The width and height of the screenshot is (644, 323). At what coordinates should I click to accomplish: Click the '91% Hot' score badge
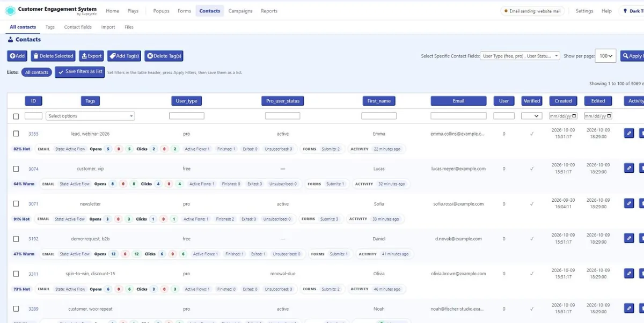click(x=21, y=219)
